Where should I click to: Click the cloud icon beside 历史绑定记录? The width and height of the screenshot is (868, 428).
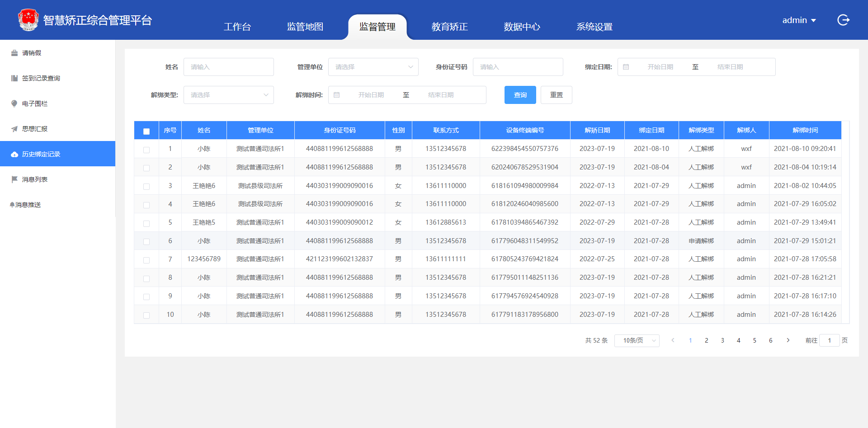coord(14,154)
